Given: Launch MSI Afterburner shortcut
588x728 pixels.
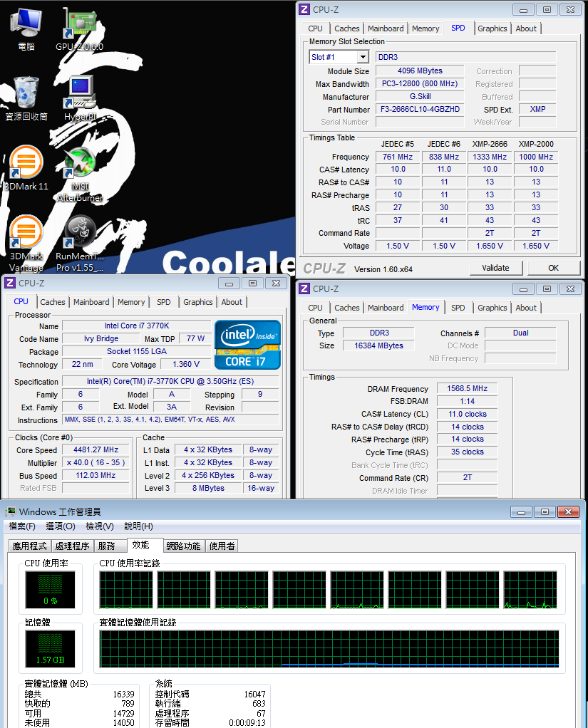Looking at the screenshot, I should (80, 174).
